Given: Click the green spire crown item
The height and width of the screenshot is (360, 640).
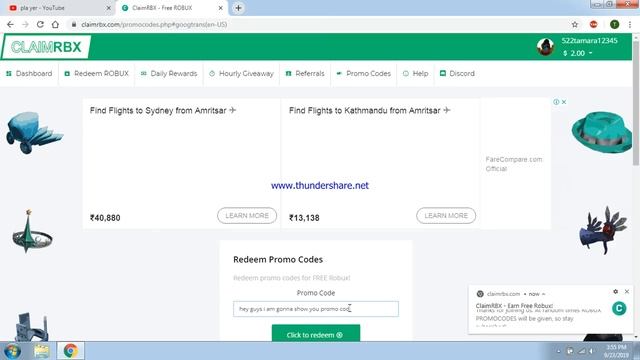Looking at the screenshot, I should (32, 232).
